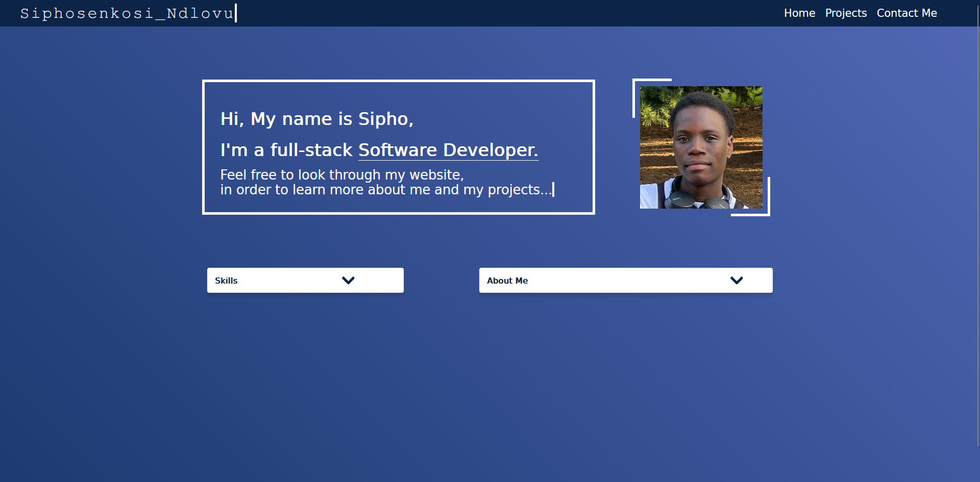Open the Contact Me link
Image resolution: width=980 pixels, height=482 pixels.
(x=906, y=13)
